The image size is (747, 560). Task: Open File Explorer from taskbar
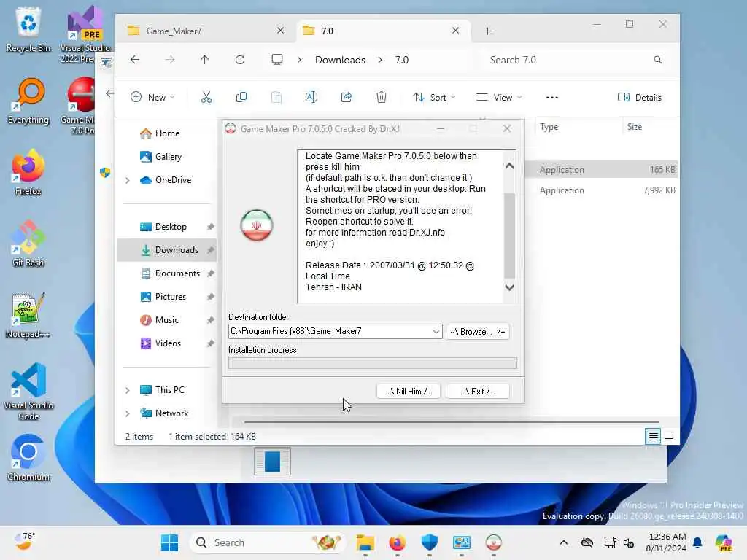click(x=365, y=542)
